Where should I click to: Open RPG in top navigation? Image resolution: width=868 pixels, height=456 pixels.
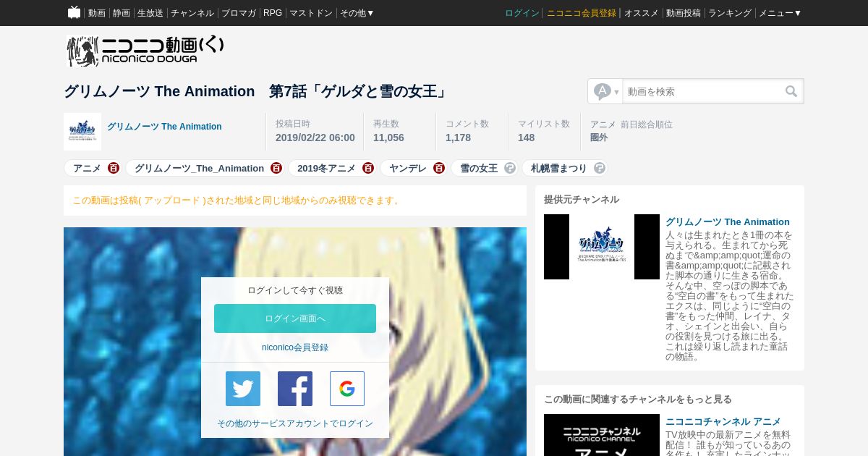click(273, 13)
